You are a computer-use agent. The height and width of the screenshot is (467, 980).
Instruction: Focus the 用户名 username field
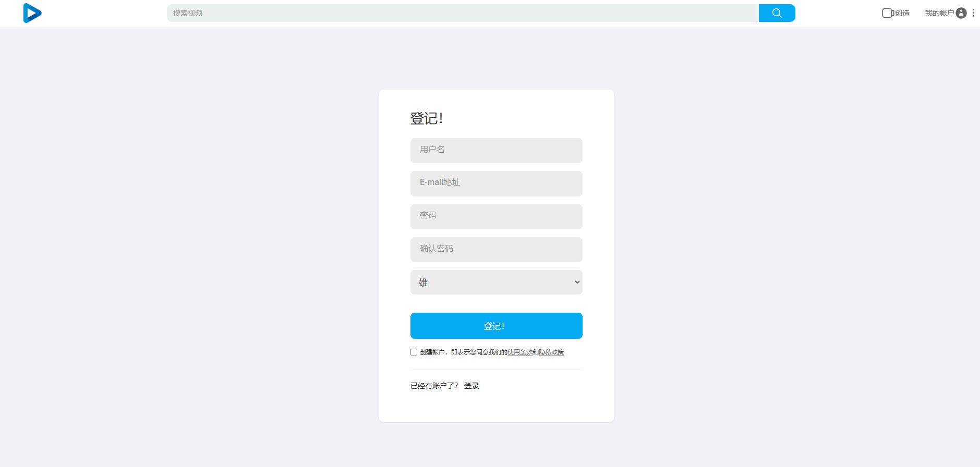496,151
